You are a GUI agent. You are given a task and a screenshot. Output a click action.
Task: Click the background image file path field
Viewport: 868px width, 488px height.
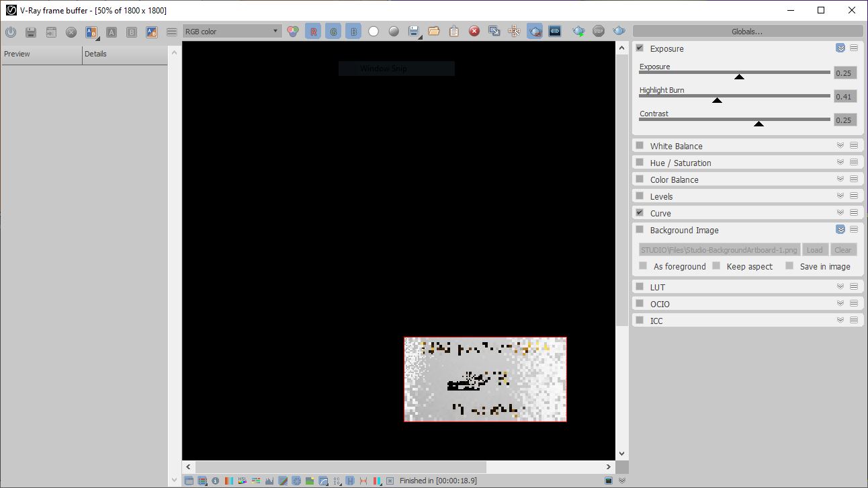[720, 250]
